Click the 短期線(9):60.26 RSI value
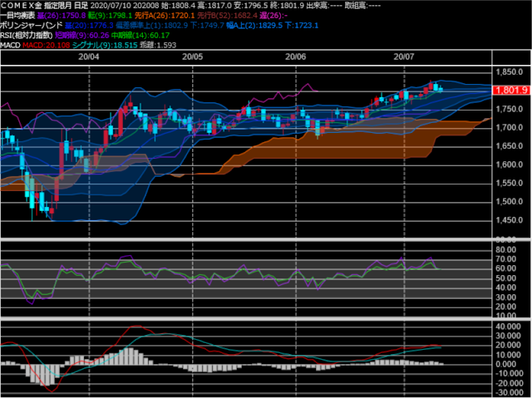 click(x=81, y=35)
